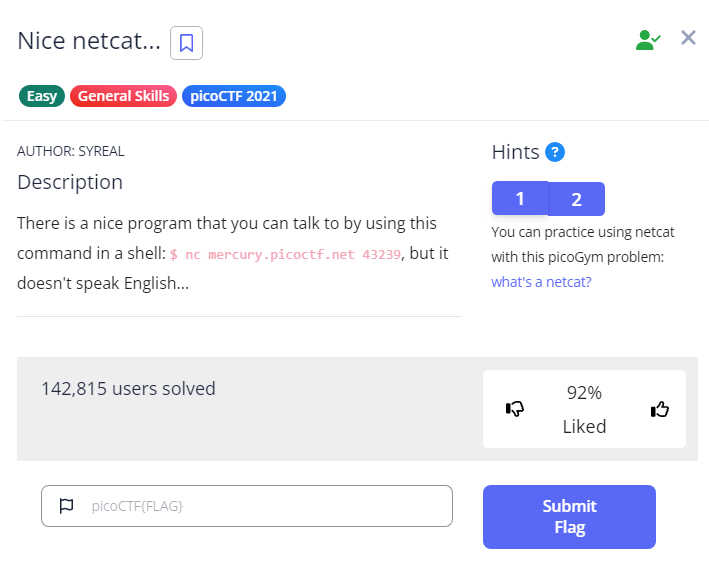709x573 pixels.
Task: Click the "Nice netcat..." challenge title
Action: point(89,41)
